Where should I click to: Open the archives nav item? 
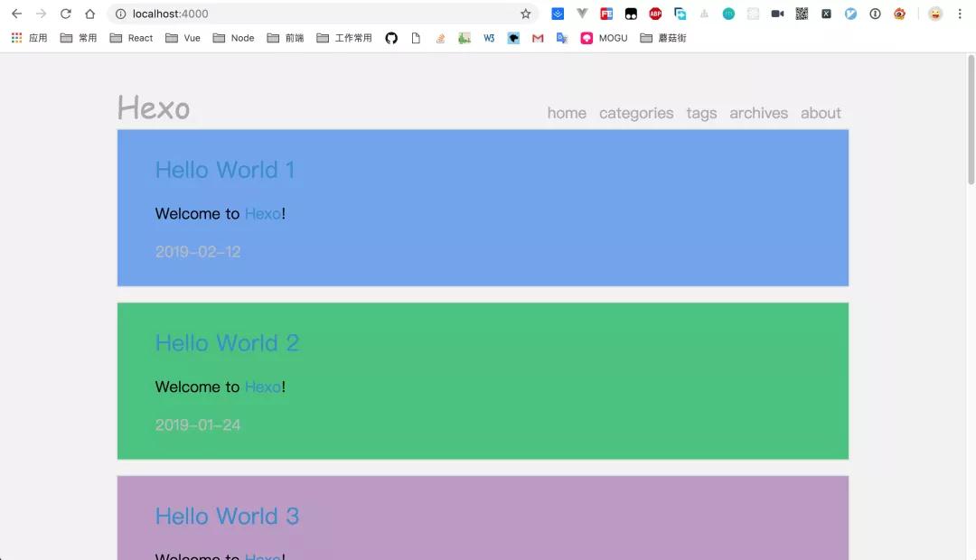point(759,113)
